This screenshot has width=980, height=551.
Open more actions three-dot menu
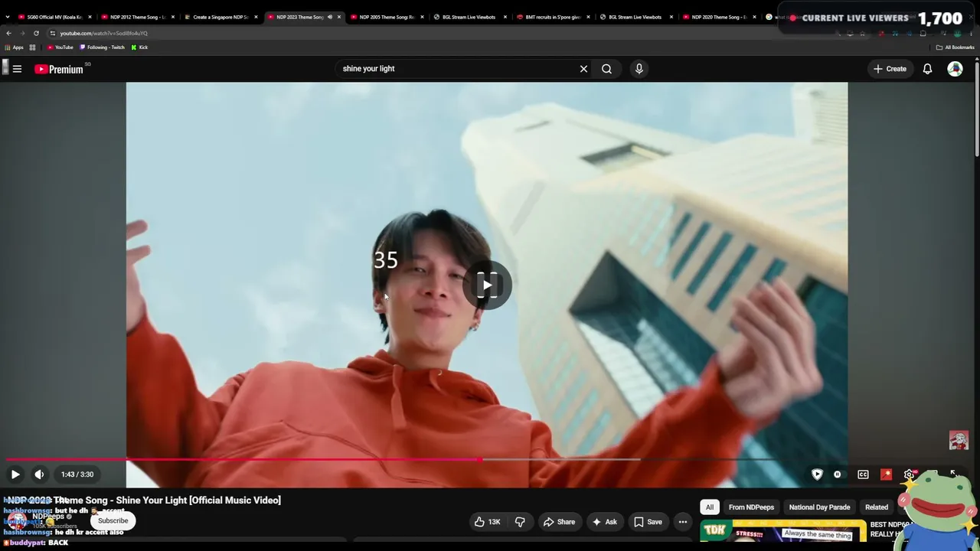point(683,522)
